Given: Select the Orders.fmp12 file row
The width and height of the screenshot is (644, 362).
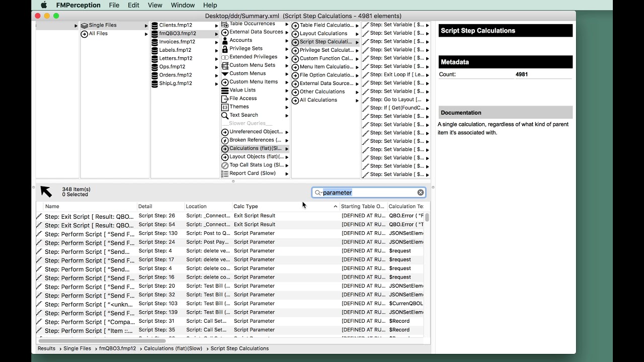Looking at the screenshot, I should (185, 75).
